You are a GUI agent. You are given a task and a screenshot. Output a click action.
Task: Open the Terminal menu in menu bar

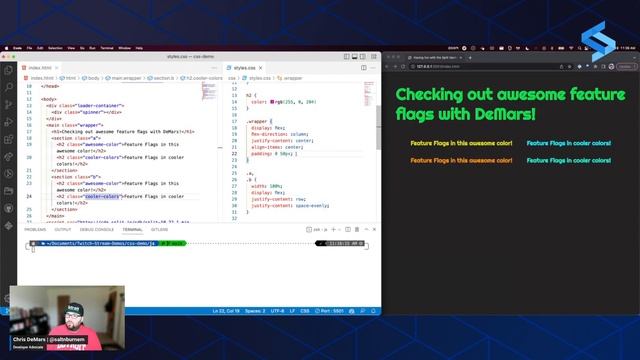click(x=107, y=48)
